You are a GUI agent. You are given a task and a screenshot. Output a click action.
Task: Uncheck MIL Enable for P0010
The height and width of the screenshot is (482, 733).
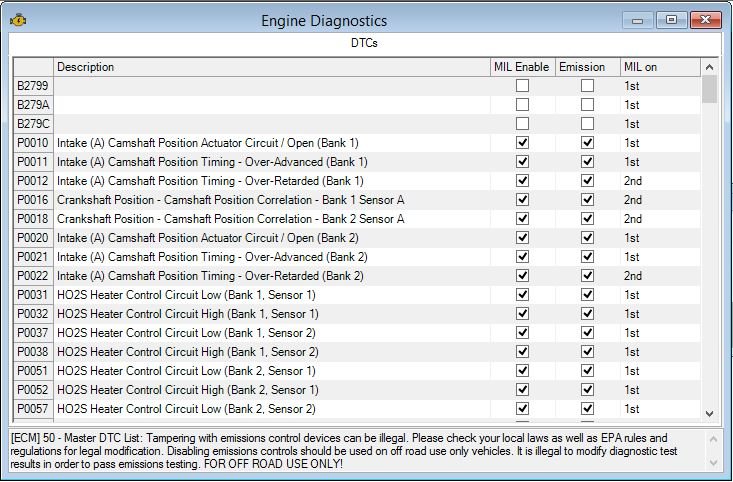pyautogui.click(x=522, y=143)
